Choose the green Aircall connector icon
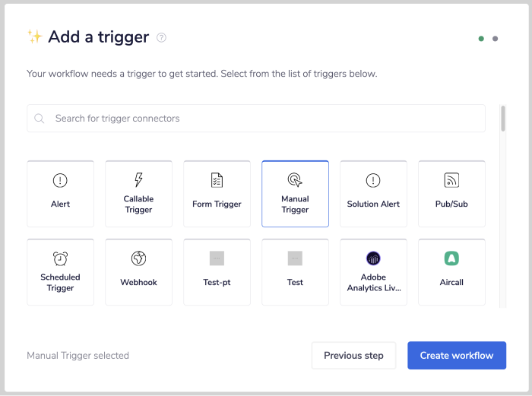Screen dimensions: 532x396 451,258
